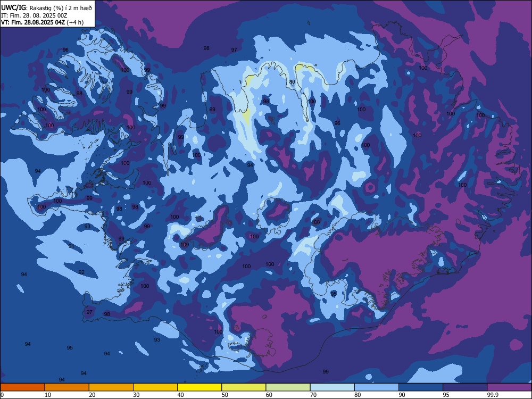Click the legend scale label '20'

[x=92, y=395]
